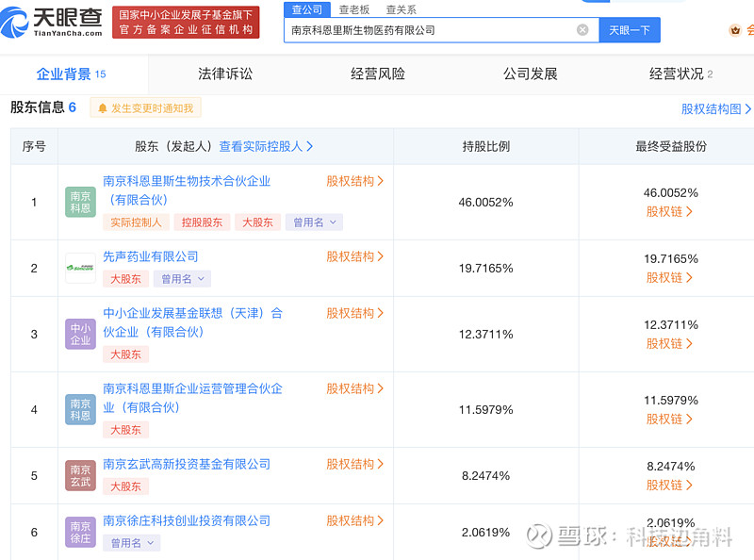Click the 天眼一下 search button

pos(630,30)
